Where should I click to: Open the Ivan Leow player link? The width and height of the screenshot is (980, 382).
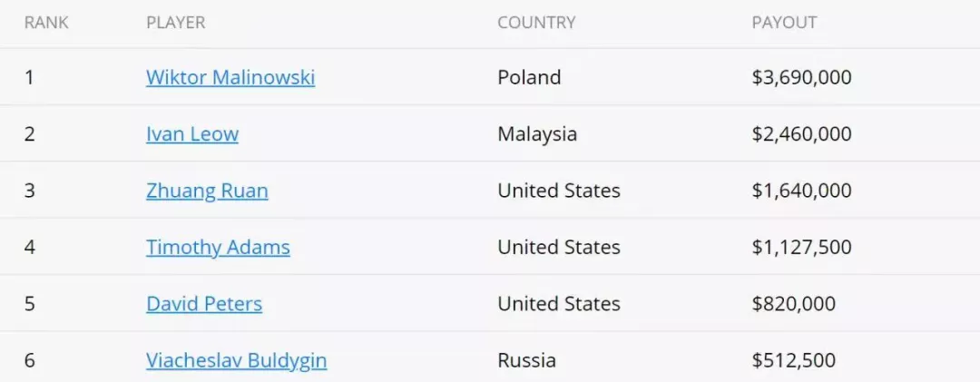pos(192,133)
